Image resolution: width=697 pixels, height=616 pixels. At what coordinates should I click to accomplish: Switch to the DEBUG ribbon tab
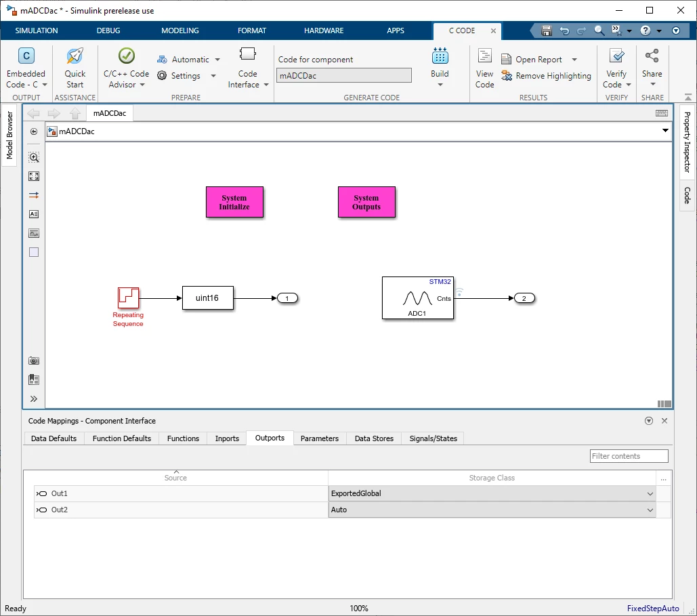pyautogui.click(x=108, y=30)
